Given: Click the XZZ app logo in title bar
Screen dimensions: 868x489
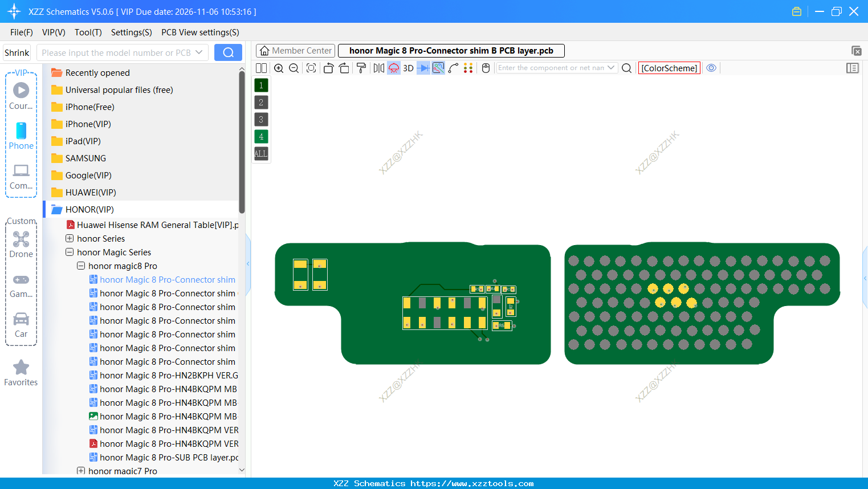Looking at the screenshot, I should (14, 11).
